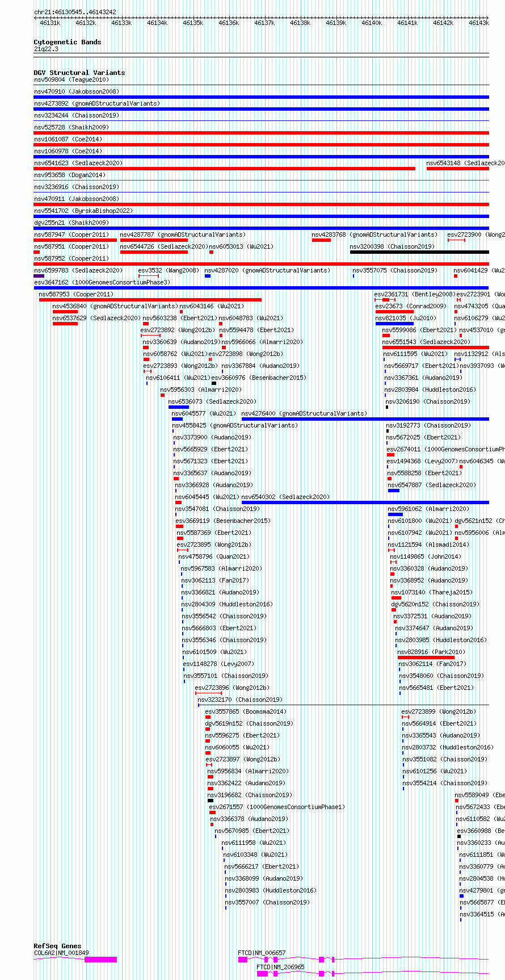505x980 pixels.
Task: Click nsv5956303 (Almarri2020) label
Action: (201, 390)
